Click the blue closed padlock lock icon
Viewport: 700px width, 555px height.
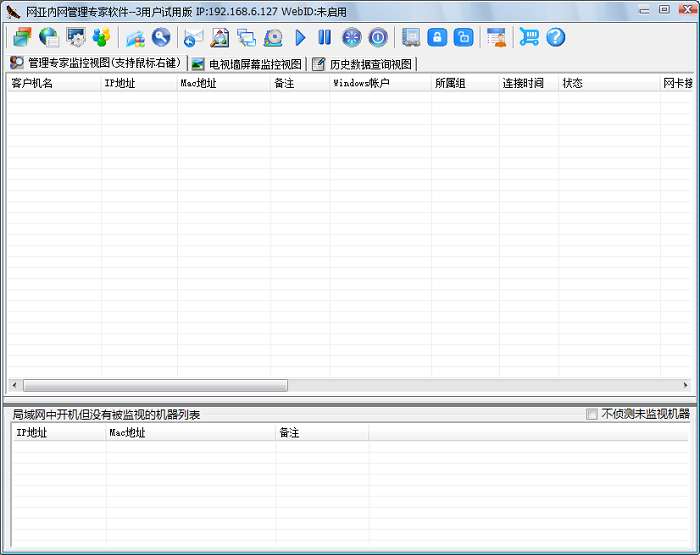(x=437, y=38)
